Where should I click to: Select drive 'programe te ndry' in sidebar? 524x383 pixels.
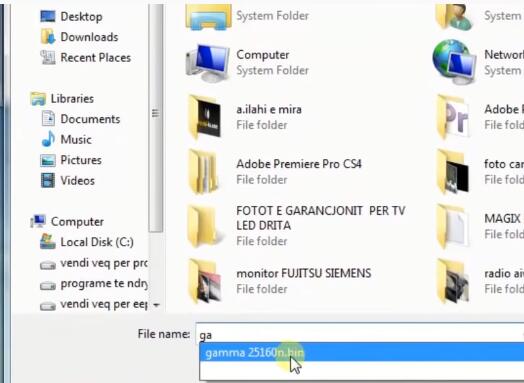(104, 283)
